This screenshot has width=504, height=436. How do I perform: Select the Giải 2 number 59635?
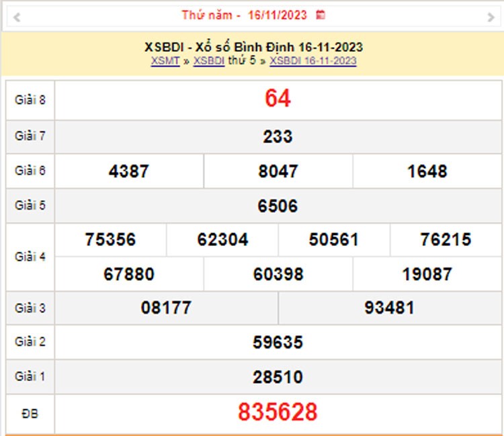(x=278, y=343)
